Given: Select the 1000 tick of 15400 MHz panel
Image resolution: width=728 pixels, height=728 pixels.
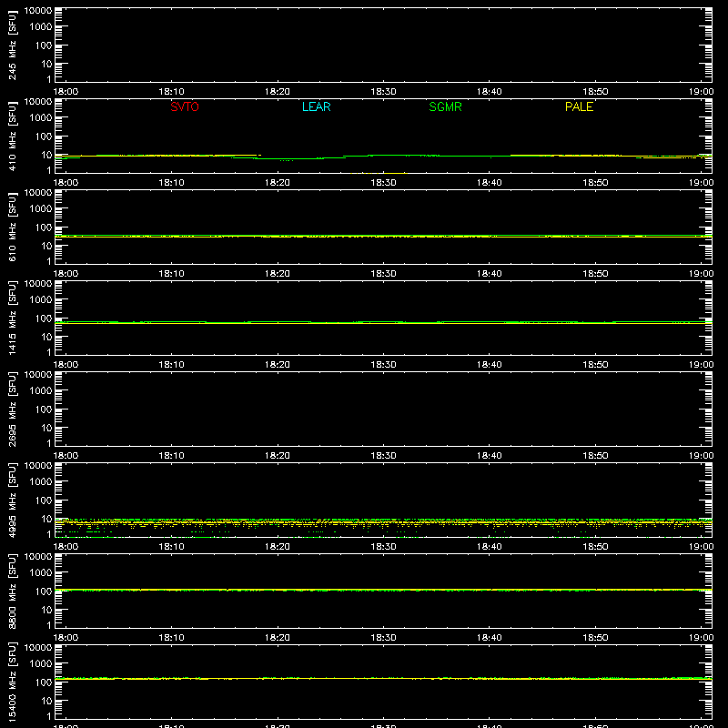Looking at the screenshot, I should 41,664.
